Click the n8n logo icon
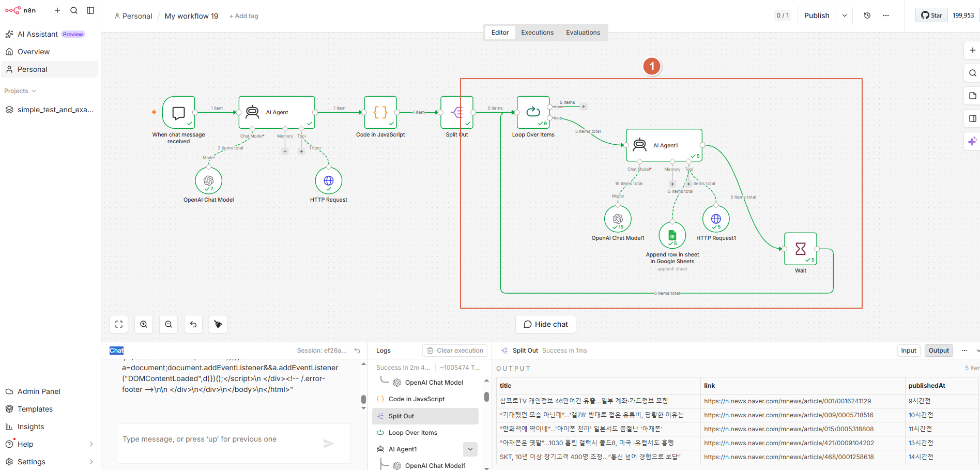This screenshot has width=980, height=470. pos(13,10)
